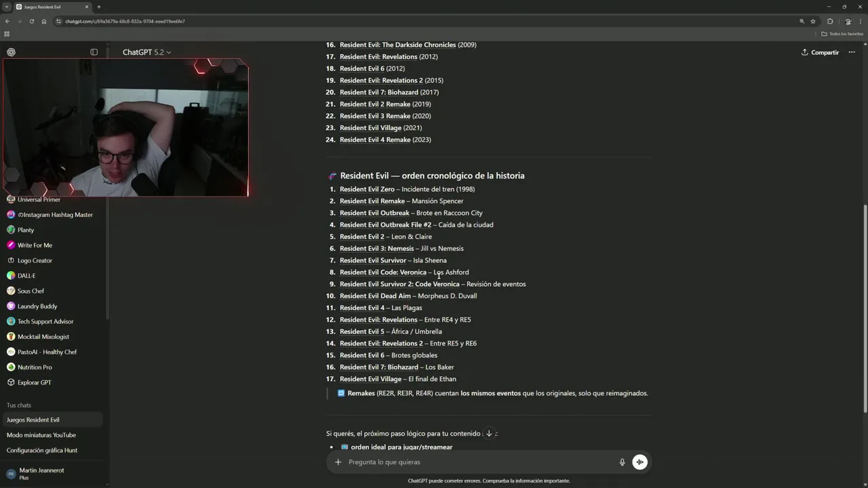Click the Resident Evil Village (2021) link

tap(370, 128)
